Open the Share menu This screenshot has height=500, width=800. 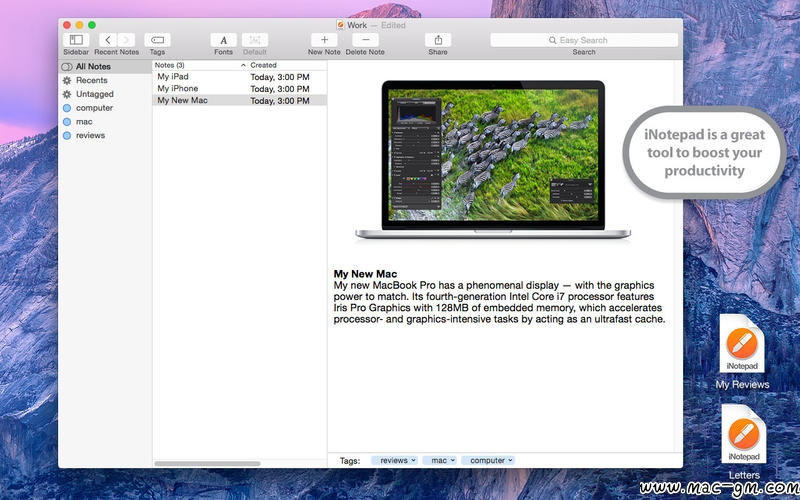pos(438,40)
